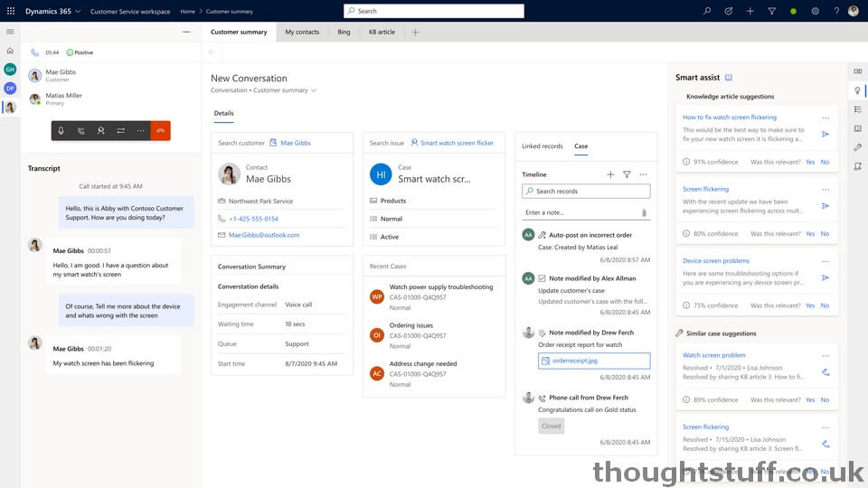This screenshot has height=488, width=868.
Task: Open options for Watch screen problem case
Action: [x=826, y=356]
